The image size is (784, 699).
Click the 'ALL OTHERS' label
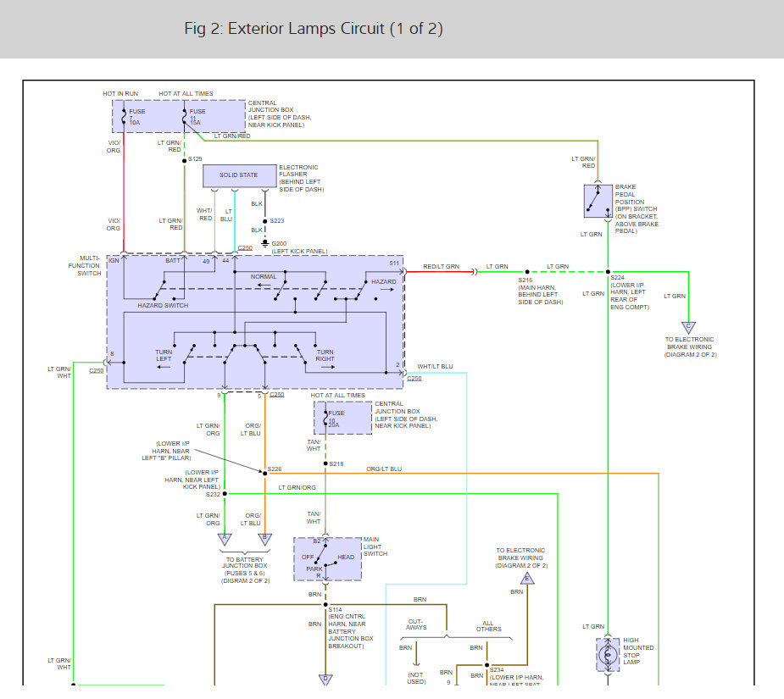(x=488, y=626)
